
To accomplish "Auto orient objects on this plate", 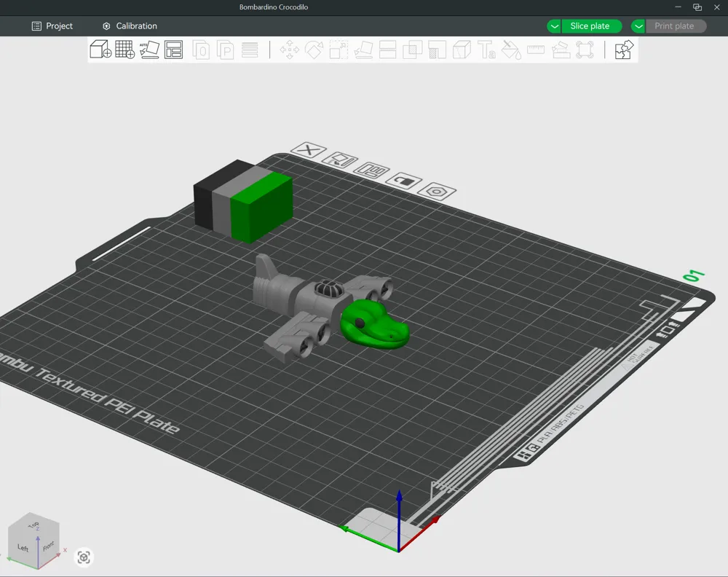I will point(340,160).
